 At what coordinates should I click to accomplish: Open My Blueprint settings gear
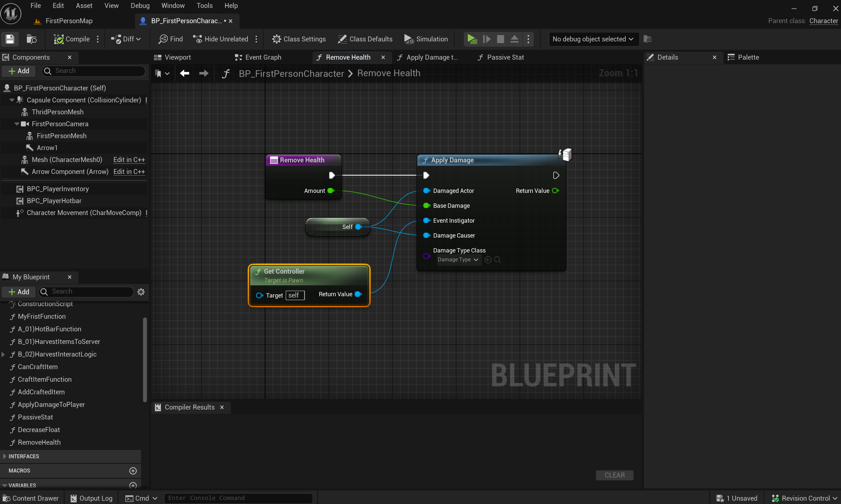point(141,292)
